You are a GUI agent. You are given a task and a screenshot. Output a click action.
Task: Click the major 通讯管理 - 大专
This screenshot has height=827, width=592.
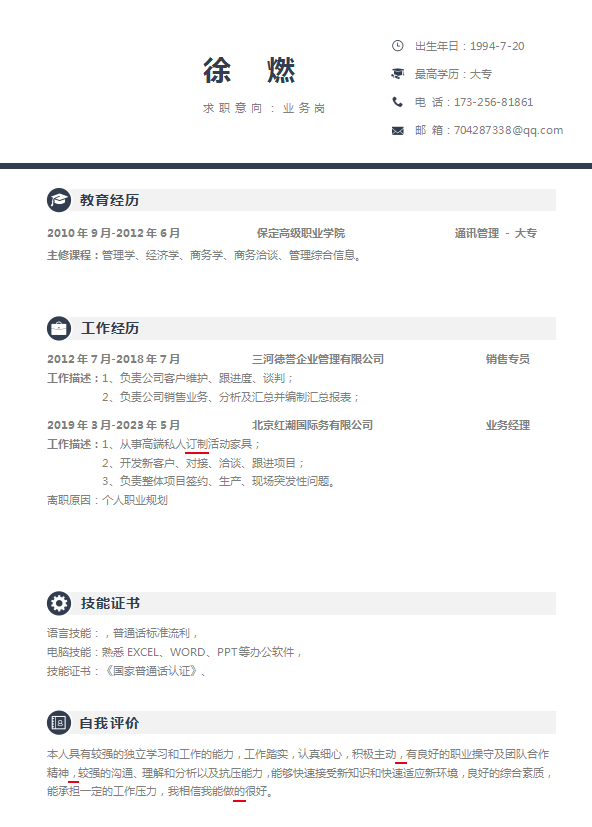click(x=496, y=233)
